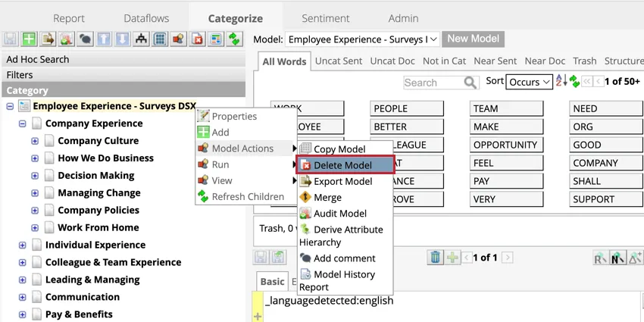Open the Sort by Occurs dropdown
Viewport: 644px width, 322px height.
tap(529, 82)
